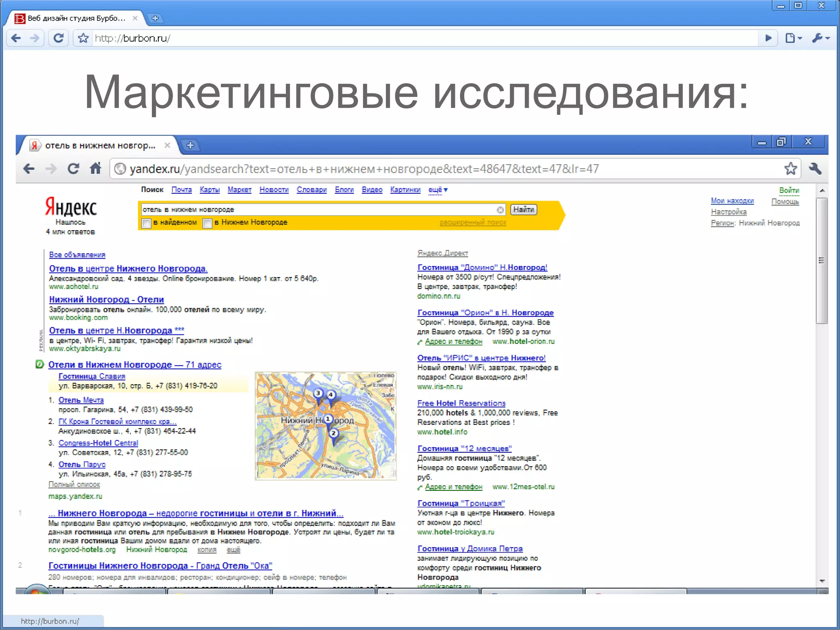
Task: Open the Гостиница Славия link
Action: coord(92,376)
